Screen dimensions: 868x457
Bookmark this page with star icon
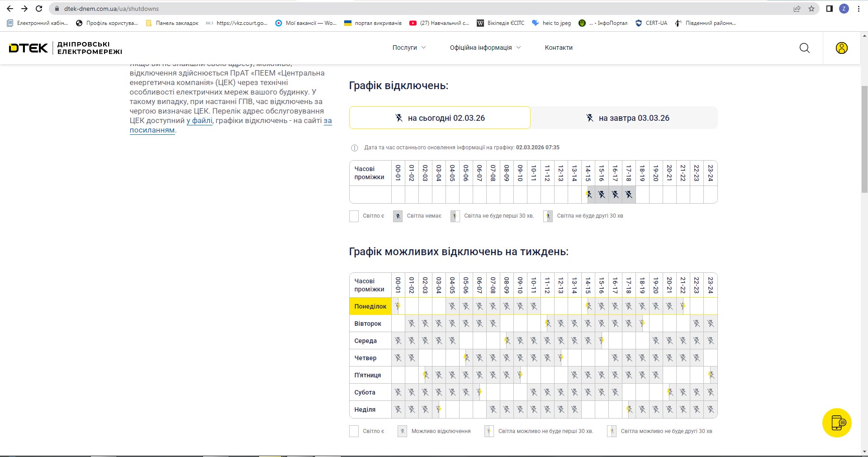coord(811,9)
